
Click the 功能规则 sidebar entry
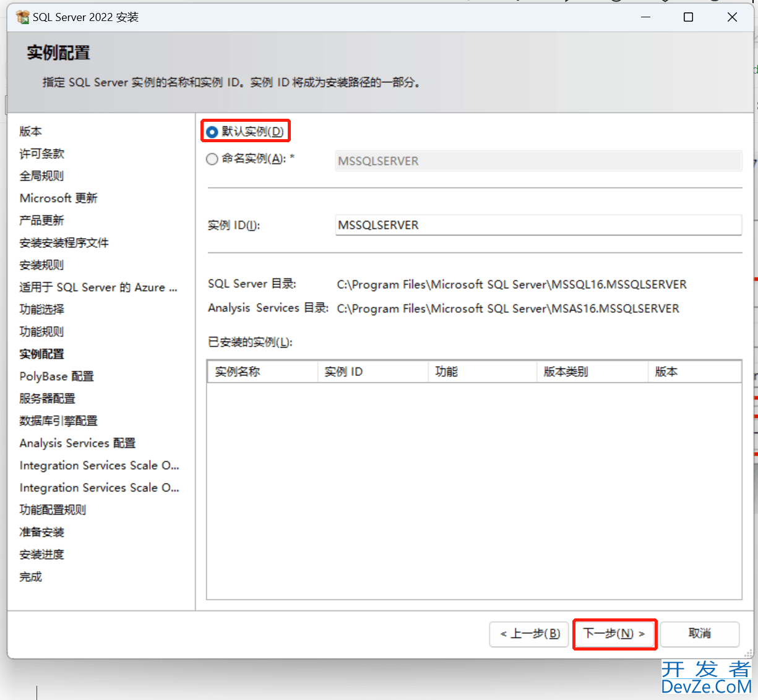click(x=41, y=331)
